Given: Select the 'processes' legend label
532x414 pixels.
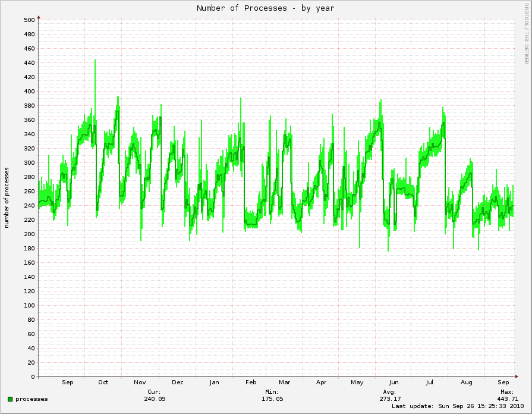Looking at the screenshot, I should 32,399.
